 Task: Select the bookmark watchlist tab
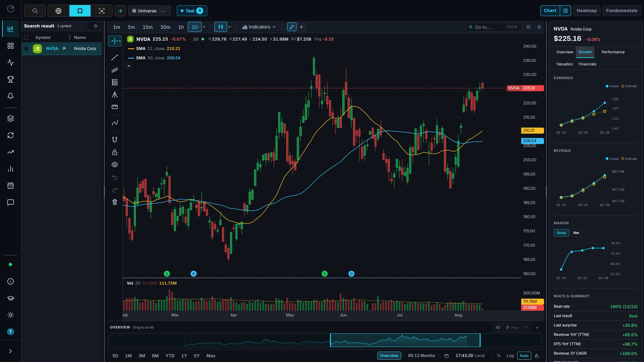80,11
